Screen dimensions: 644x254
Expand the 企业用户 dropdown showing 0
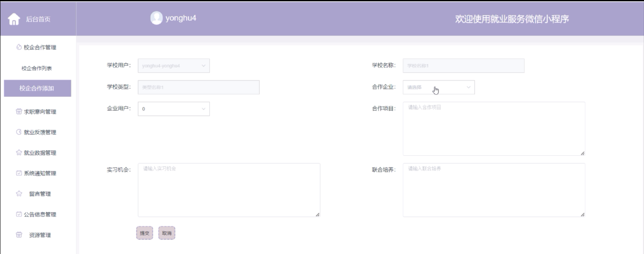click(173, 109)
